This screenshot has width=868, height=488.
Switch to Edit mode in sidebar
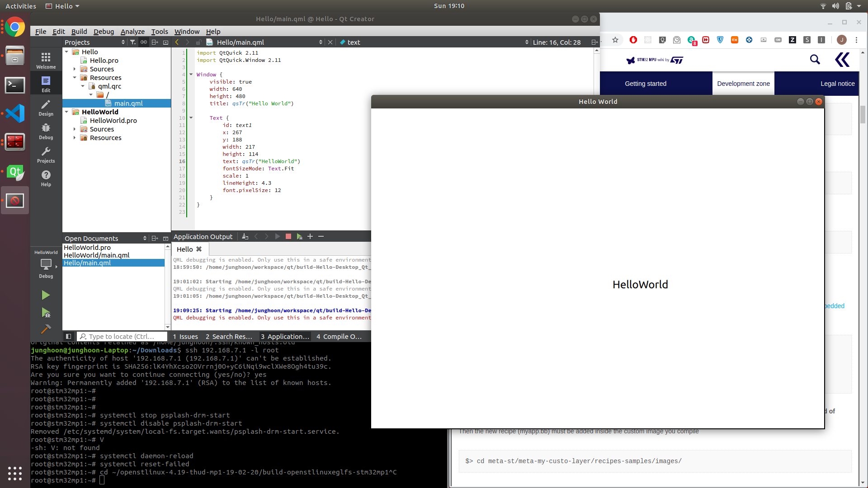point(46,84)
